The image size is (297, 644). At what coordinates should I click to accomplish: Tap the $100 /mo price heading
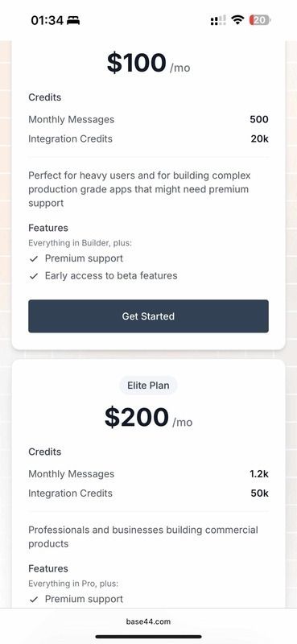pos(148,64)
